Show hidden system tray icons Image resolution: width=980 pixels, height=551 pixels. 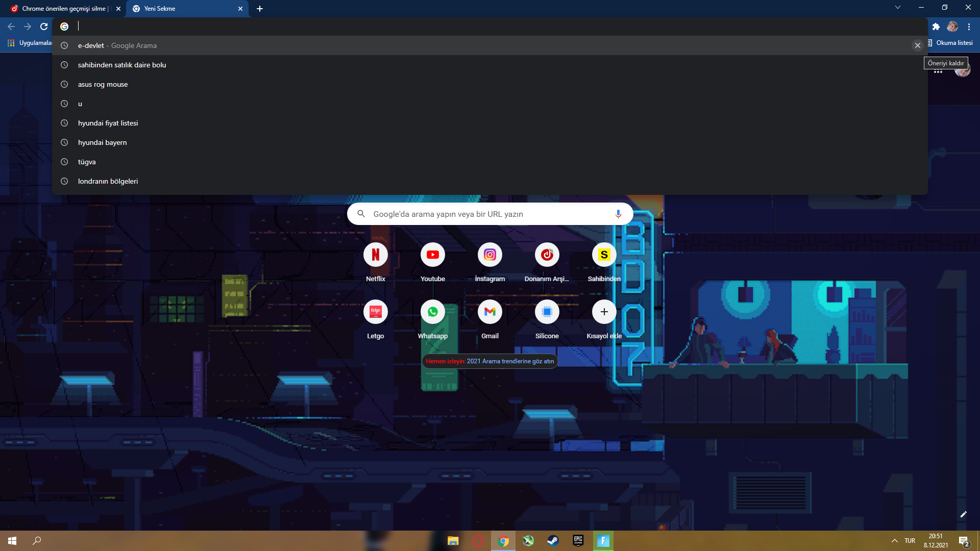click(x=894, y=541)
